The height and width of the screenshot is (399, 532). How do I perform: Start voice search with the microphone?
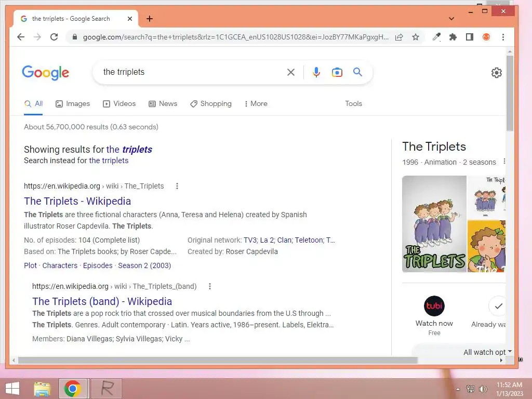(x=316, y=72)
